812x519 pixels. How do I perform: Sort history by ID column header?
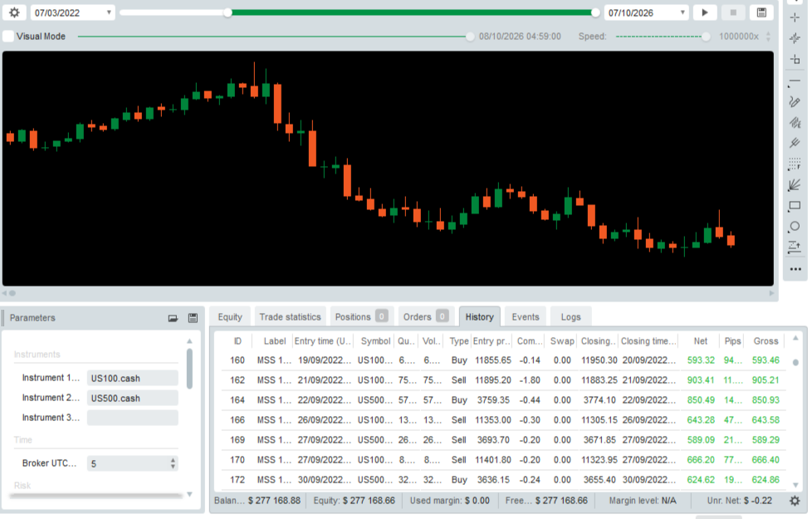[x=237, y=340]
